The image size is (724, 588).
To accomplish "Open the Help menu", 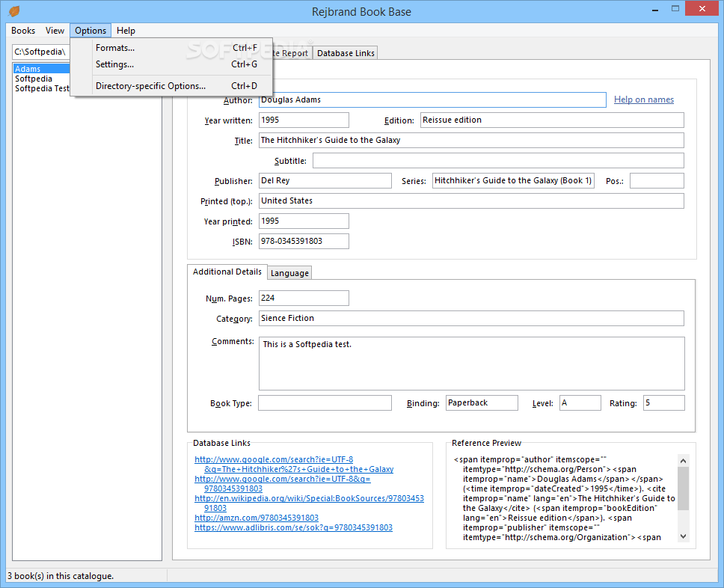I will [x=126, y=31].
